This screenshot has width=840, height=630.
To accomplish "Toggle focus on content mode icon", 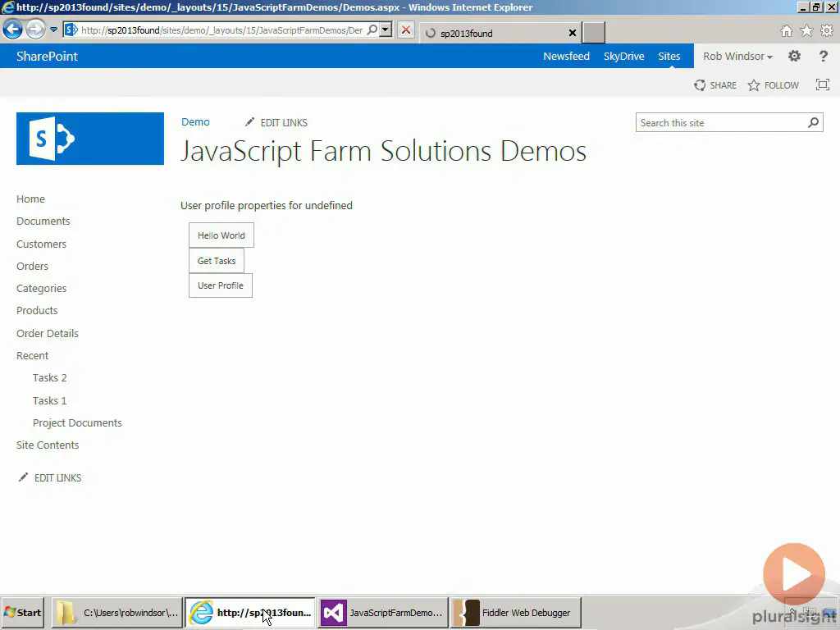I will (x=822, y=84).
